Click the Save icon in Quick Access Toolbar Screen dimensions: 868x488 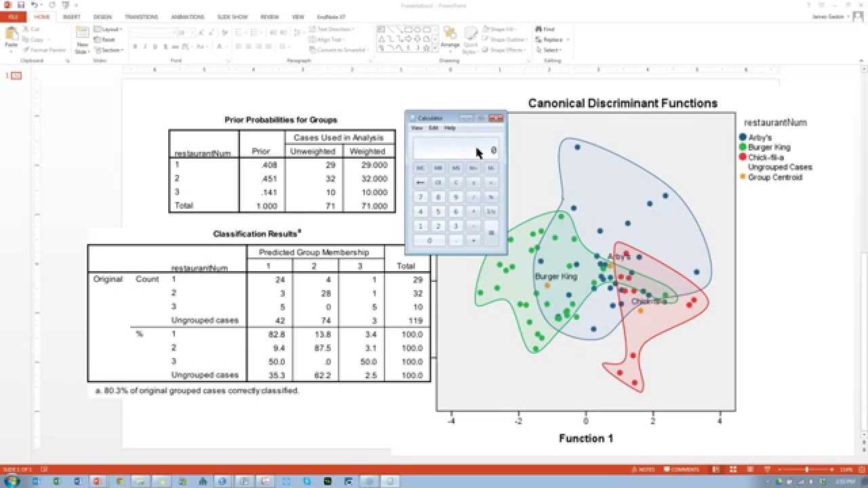[21, 5]
